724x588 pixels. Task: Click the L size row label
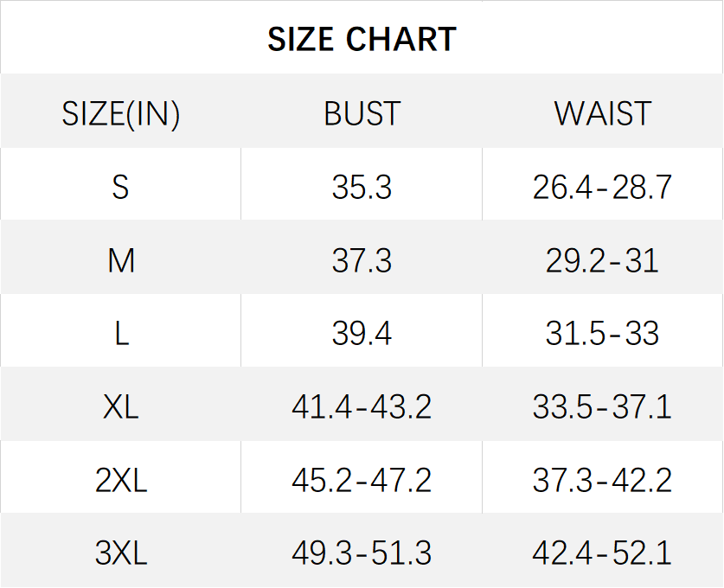pyautogui.click(x=121, y=333)
